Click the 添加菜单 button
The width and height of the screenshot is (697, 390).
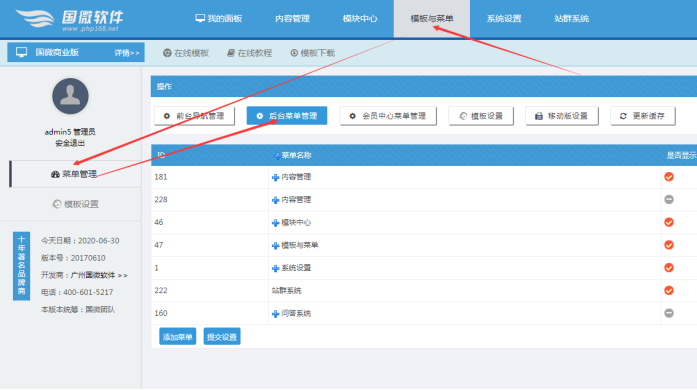click(x=177, y=337)
